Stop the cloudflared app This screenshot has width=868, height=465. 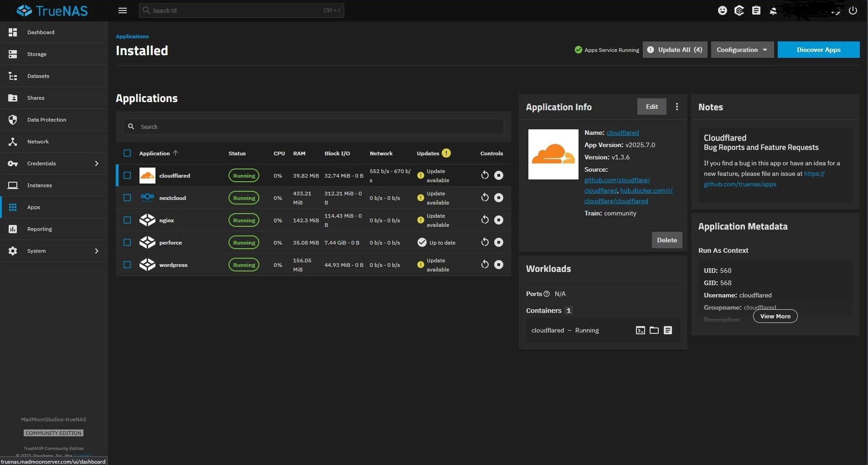[x=499, y=175]
